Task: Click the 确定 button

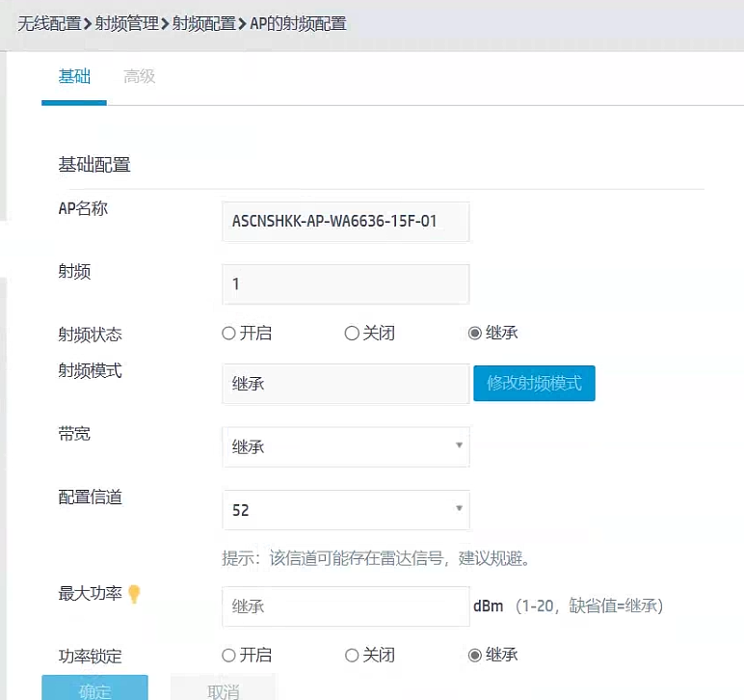Action: point(94,687)
